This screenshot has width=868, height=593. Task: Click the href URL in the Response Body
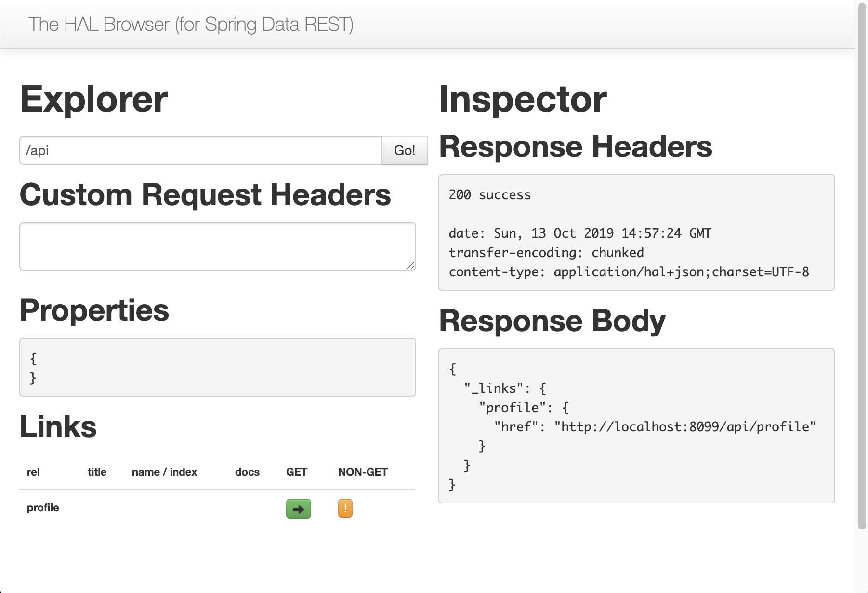(684, 426)
